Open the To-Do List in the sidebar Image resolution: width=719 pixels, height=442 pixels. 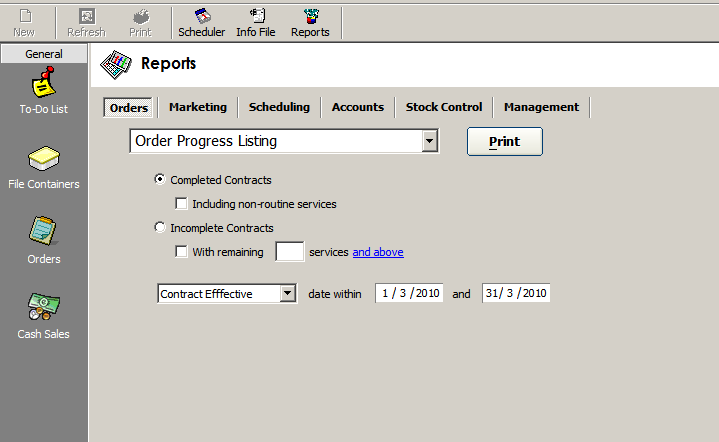coord(44,90)
